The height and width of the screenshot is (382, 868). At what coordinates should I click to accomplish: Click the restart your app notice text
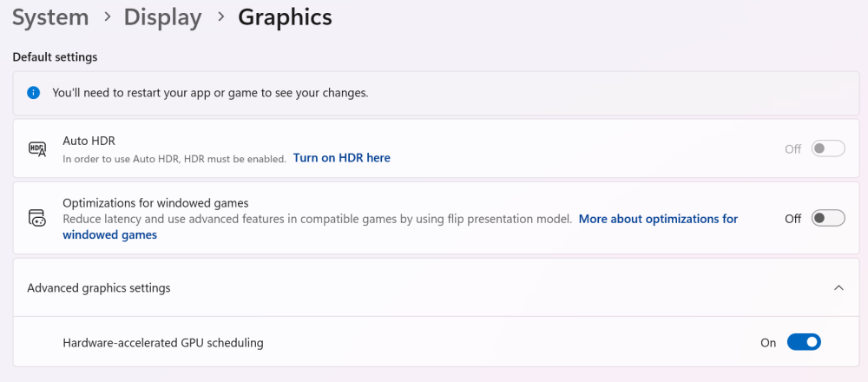[x=210, y=93]
